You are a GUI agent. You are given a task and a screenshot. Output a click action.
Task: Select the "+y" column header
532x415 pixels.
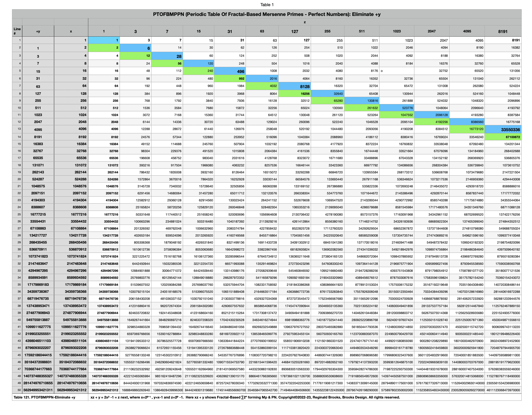click(x=38, y=31)
